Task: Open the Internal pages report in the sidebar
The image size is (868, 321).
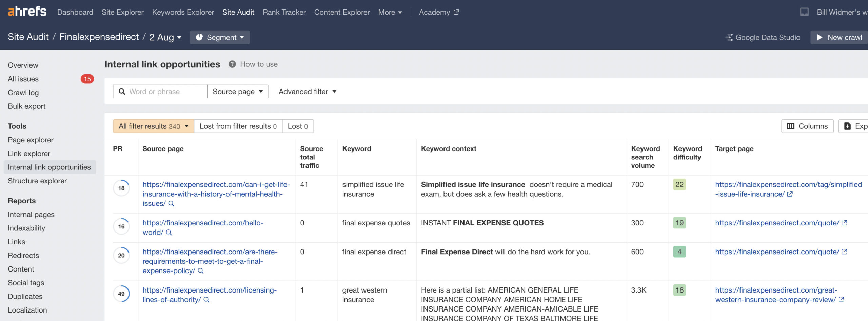Action: [31, 214]
